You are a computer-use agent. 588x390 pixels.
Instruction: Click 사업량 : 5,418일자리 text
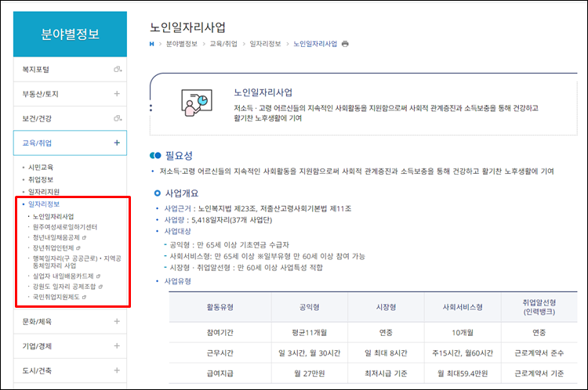pyautogui.click(x=218, y=220)
